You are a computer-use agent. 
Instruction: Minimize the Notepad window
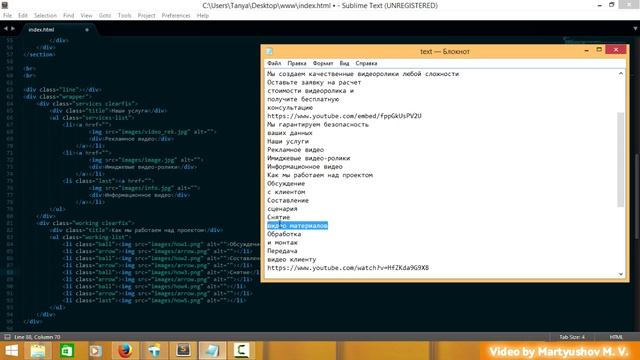point(587,50)
